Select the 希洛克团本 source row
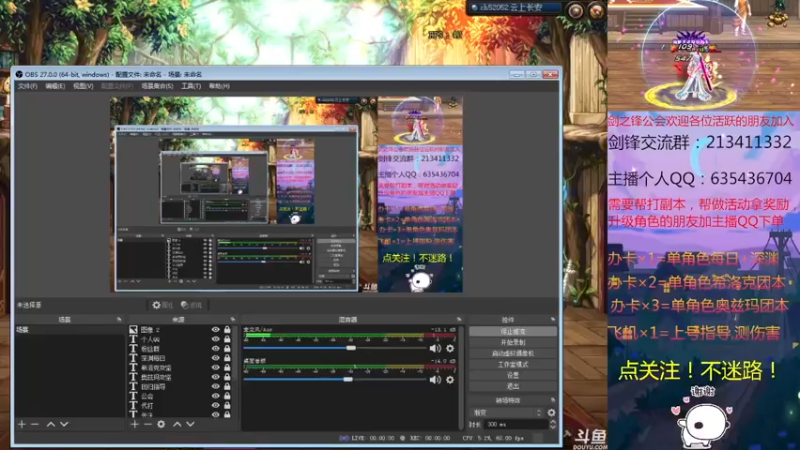Screen dimensions: 800x450 coord(180,368)
